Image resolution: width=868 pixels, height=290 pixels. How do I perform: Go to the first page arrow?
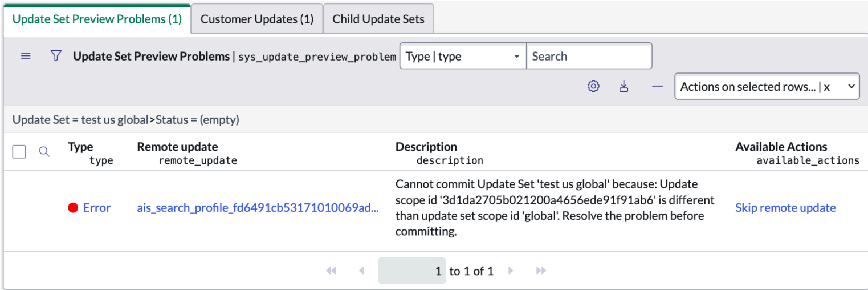click(331, 271)
